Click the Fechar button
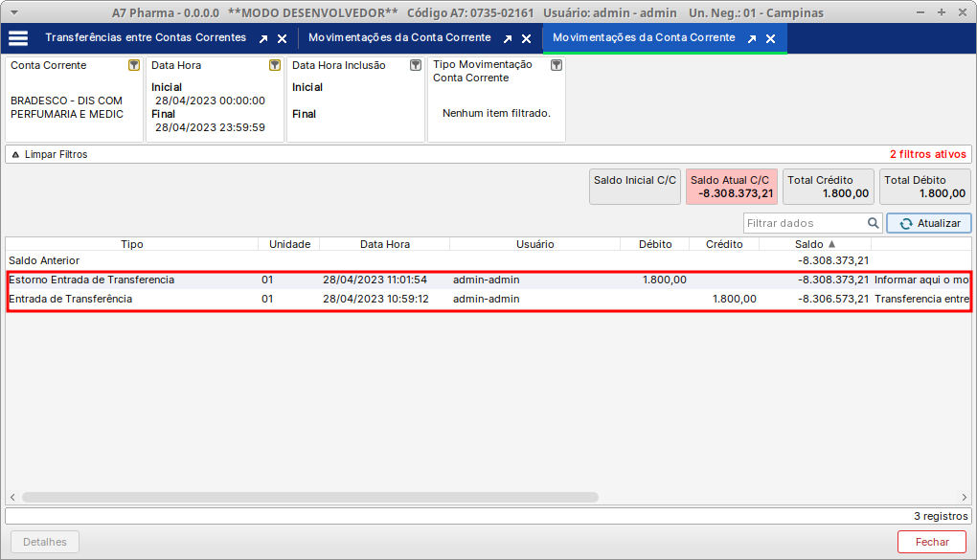The image size is (977, 560). pos(931,542)
